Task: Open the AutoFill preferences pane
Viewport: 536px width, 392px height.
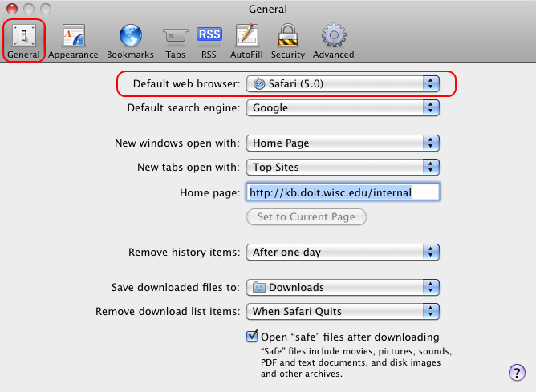Action: tap(246, 41)
